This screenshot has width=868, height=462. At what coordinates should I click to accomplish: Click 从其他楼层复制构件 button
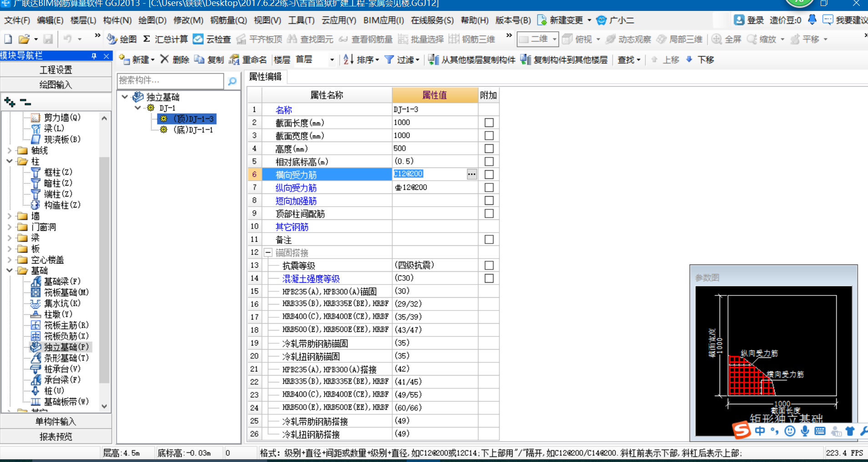(x=472, y=60)
